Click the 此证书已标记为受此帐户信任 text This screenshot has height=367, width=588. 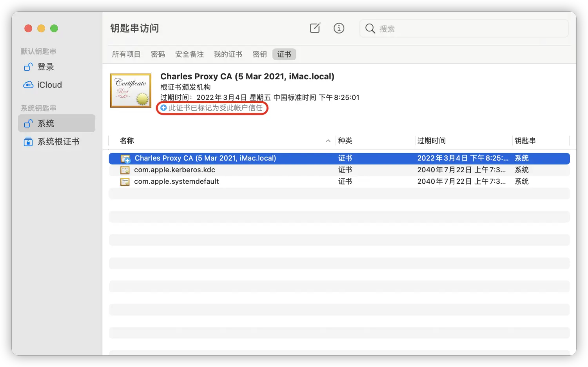coord(216,108)
